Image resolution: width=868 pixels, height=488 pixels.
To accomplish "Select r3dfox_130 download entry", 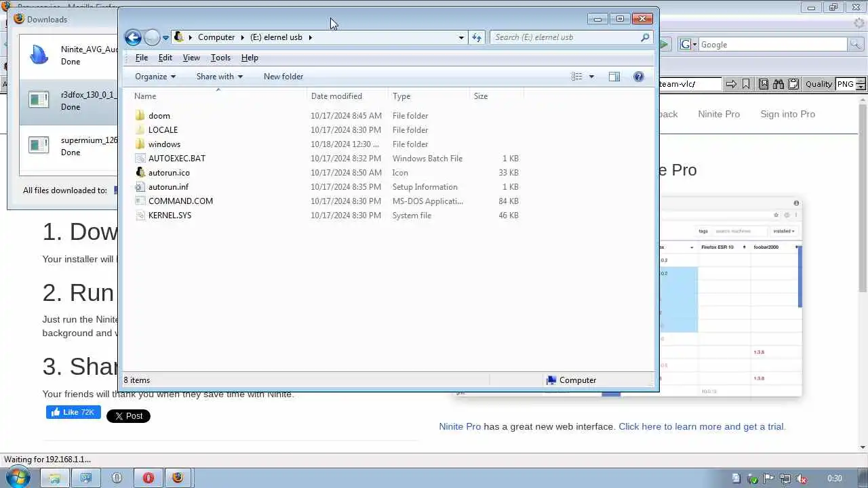I will pyautogui.click(x=68, y=101).
